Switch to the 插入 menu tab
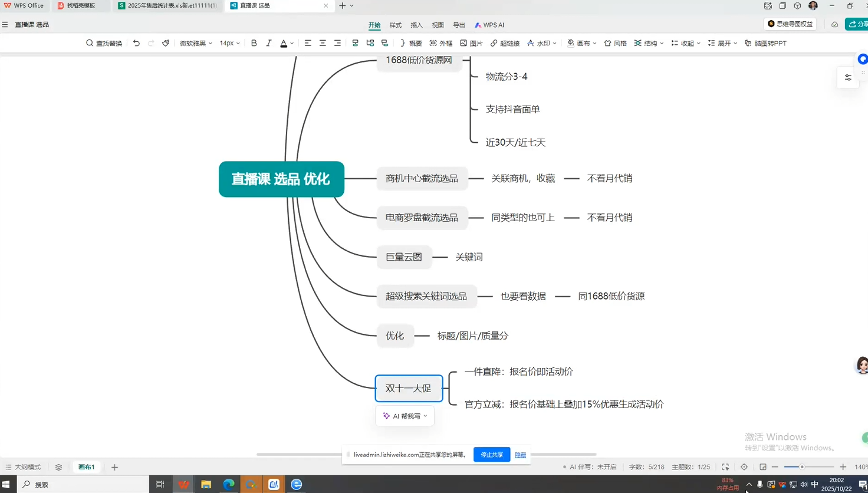The height and width of the screenshot is (493, 868). point(416,25)
